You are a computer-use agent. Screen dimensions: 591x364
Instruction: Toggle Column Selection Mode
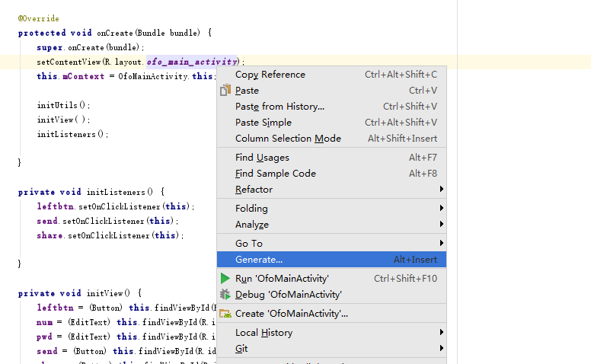pyautogui.click(x=288, y=139)
